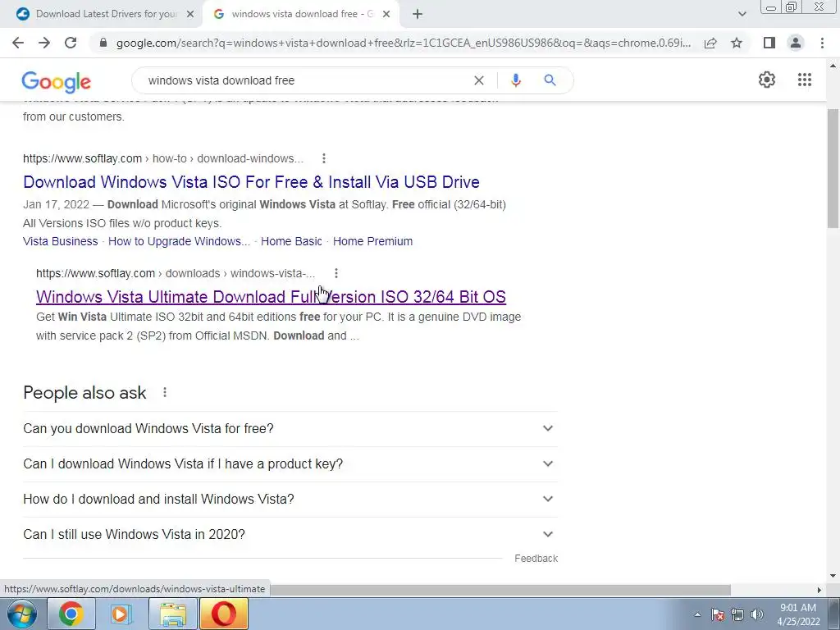Open the Home Premium sitelink
The height and width of the screenshot is (630, 840).
(373, 242)
